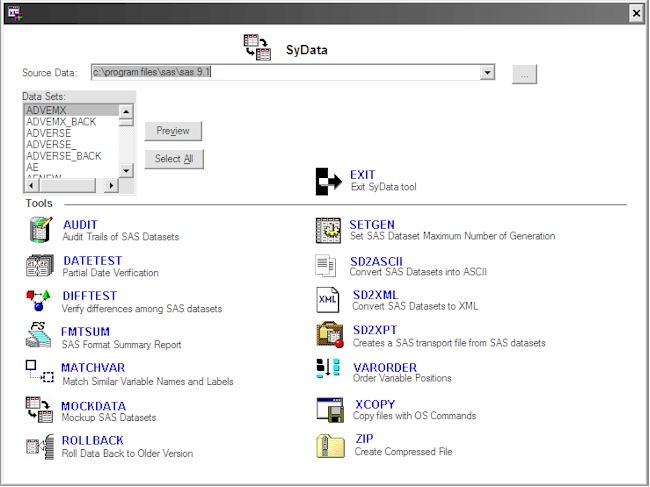Select ADVEMX_BACK in Data Sets list

(72, 122)
